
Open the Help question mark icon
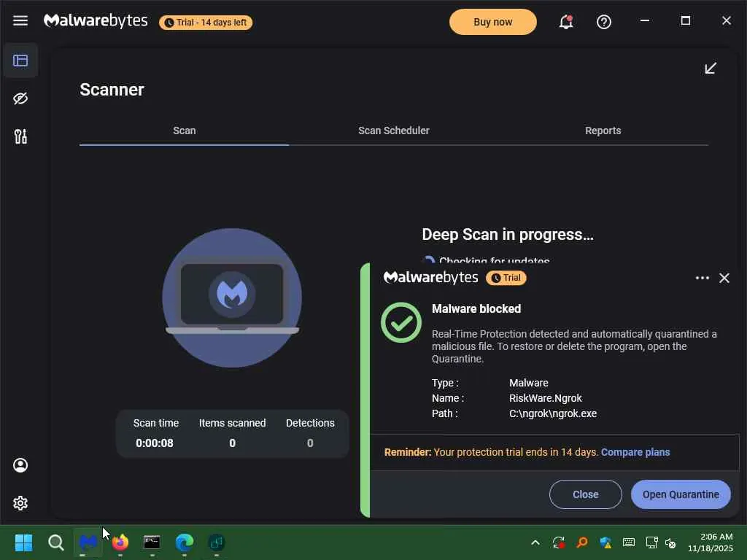click(603, 22)
